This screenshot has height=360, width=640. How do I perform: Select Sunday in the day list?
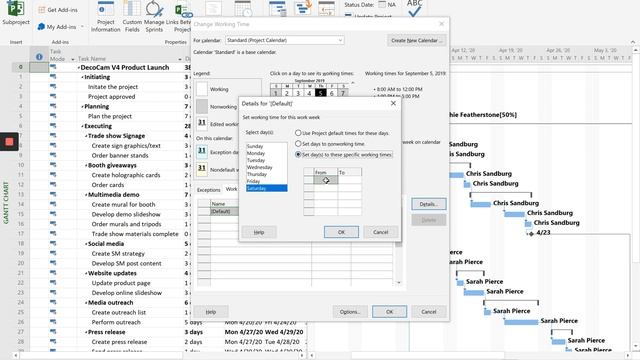pyautogui.click(x=267, y=146)
